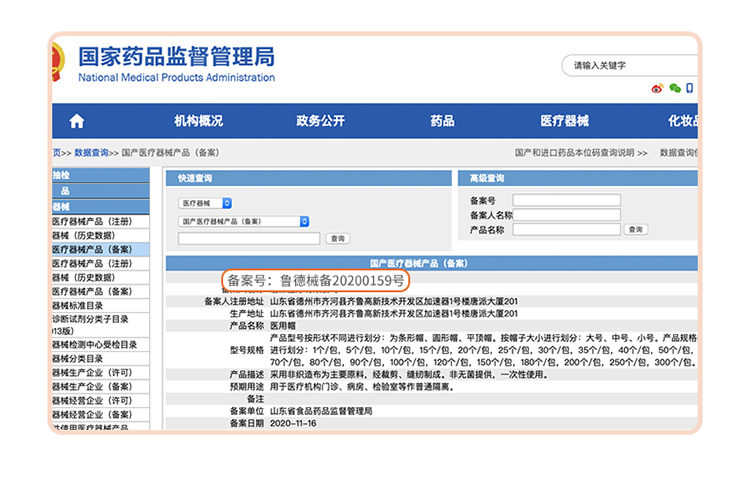
Task: Open 器械生产企业（备案） sidebar item
Action: pyautogui.click(x=100, y=386)
